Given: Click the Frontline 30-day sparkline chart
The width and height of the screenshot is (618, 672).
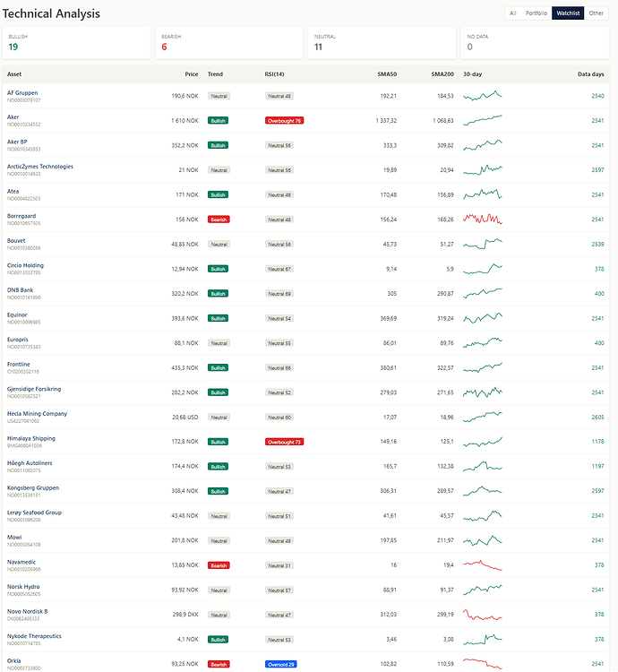Looking at the screenshot, I should click(x=482, y=367).
